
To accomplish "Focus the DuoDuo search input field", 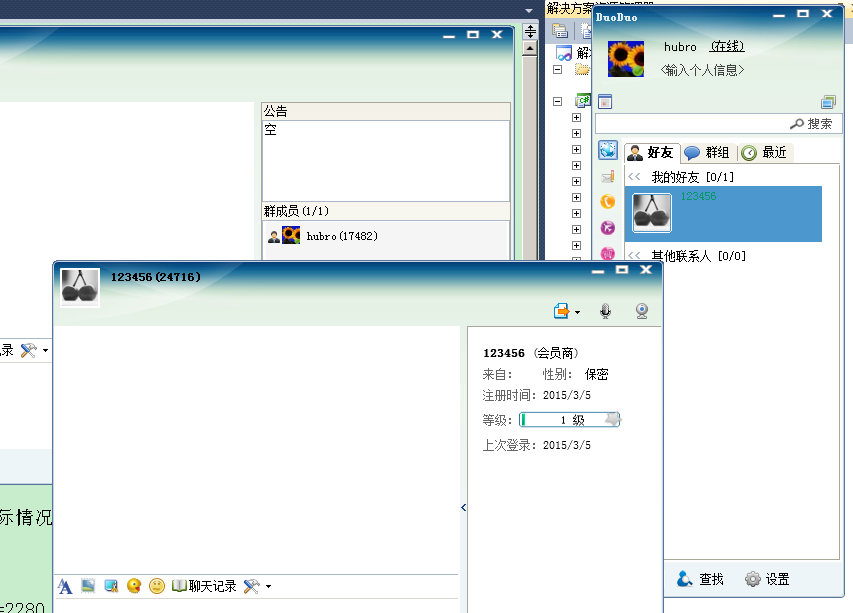I will [691, 123].
